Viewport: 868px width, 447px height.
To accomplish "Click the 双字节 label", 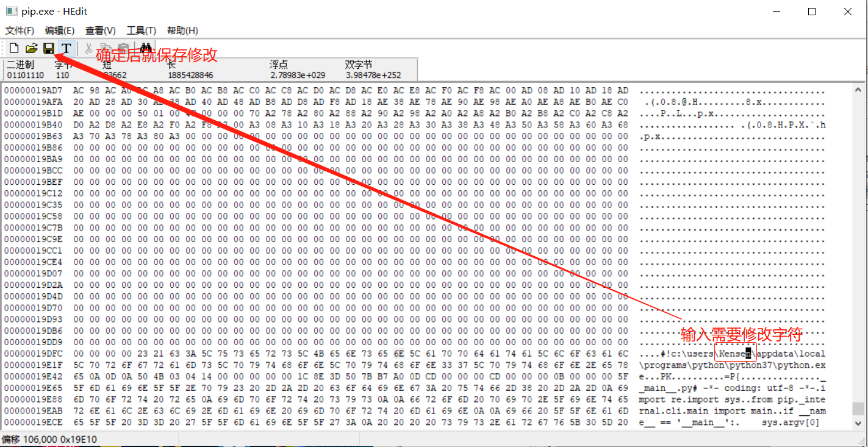I will tap(359, 65).
